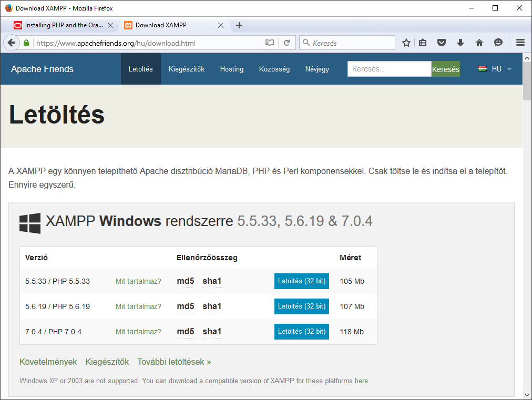Open the Névjegy nav menu item
The image size is (532, 400).
click(317, 69)
